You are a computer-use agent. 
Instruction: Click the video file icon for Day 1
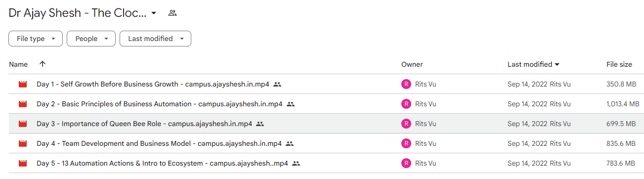tap(22, 84)
